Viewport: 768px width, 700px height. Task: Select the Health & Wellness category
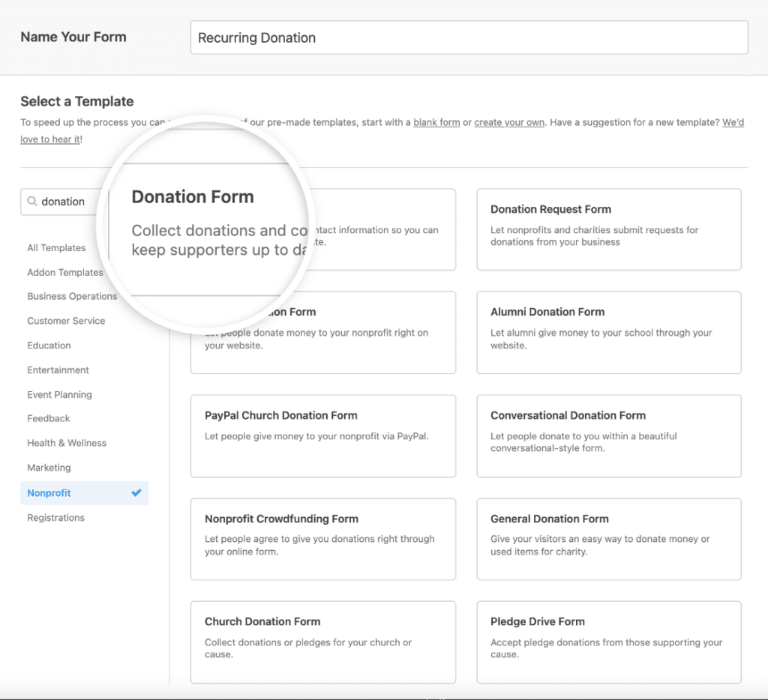pyautogui.click(x=66, y=443)
